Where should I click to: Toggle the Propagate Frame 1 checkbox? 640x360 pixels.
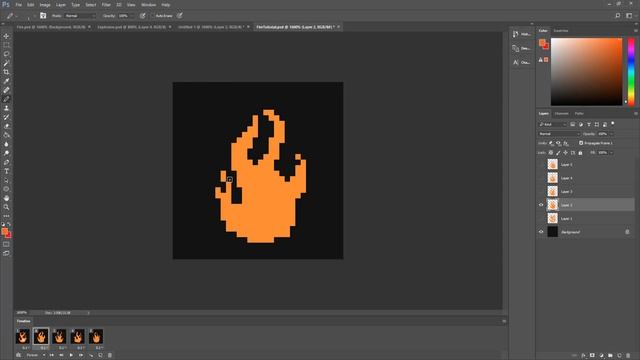pos(581,143)
